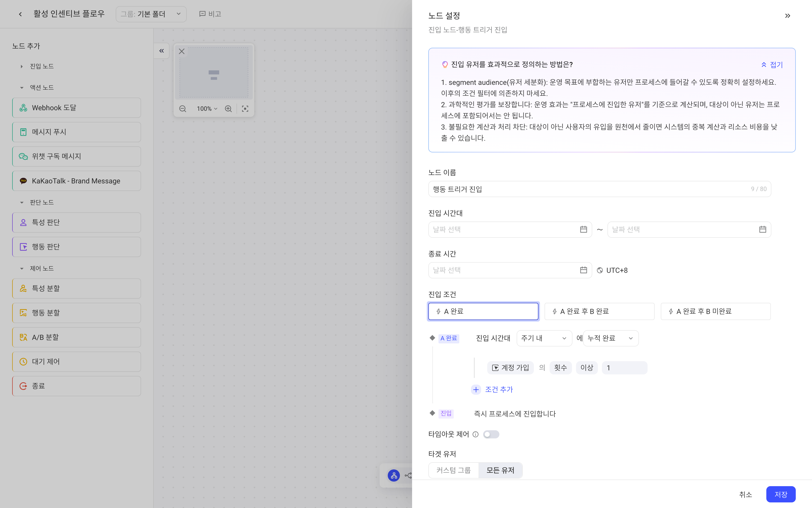The image size is (812, 508).
Task: Click the 노드 이름 input field
Action: 599,189
